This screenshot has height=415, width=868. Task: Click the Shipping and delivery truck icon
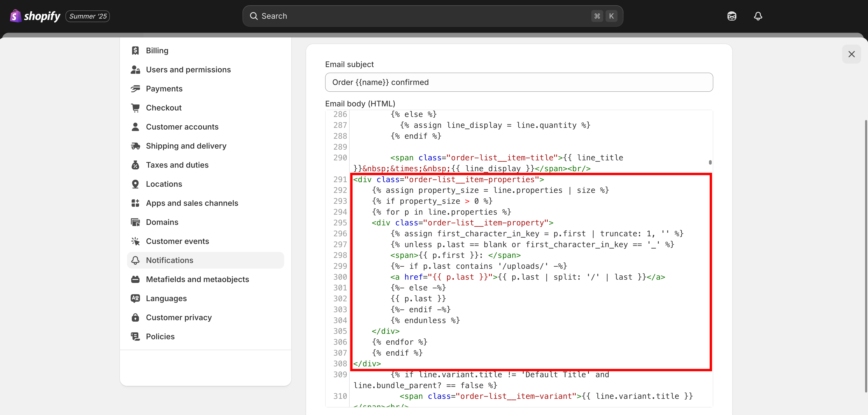point(136,146)
